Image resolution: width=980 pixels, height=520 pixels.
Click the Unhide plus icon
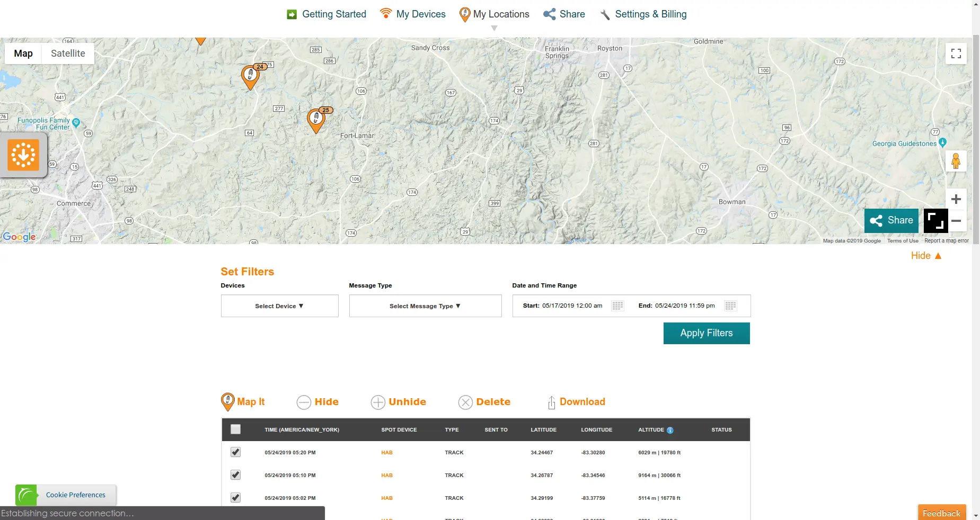click(378, 402)
